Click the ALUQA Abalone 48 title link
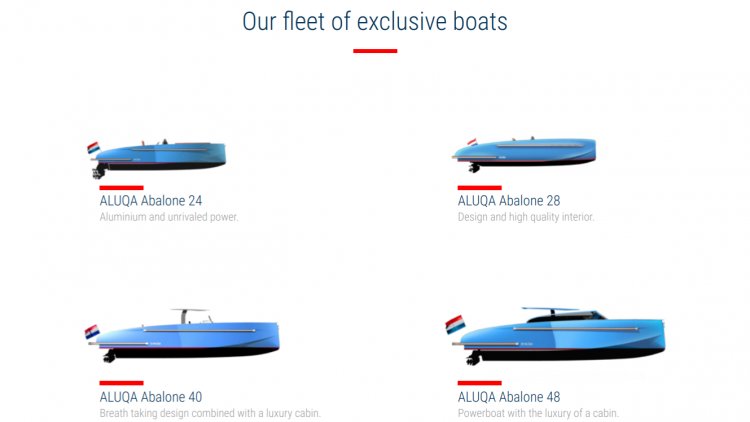Screen dimensions: 750x422 click(x=508, y=397)
